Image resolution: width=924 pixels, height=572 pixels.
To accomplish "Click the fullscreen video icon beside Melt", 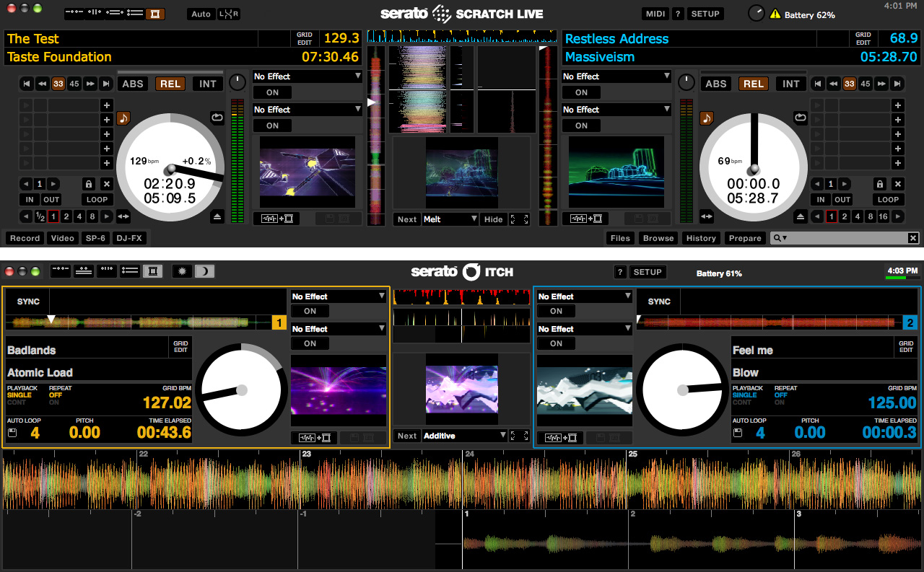I will 520,219.
